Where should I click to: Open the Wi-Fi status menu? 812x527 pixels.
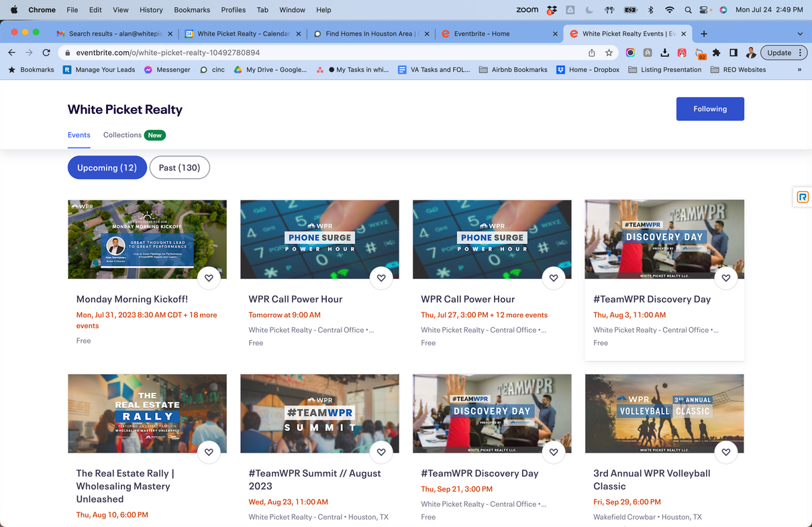669,10
